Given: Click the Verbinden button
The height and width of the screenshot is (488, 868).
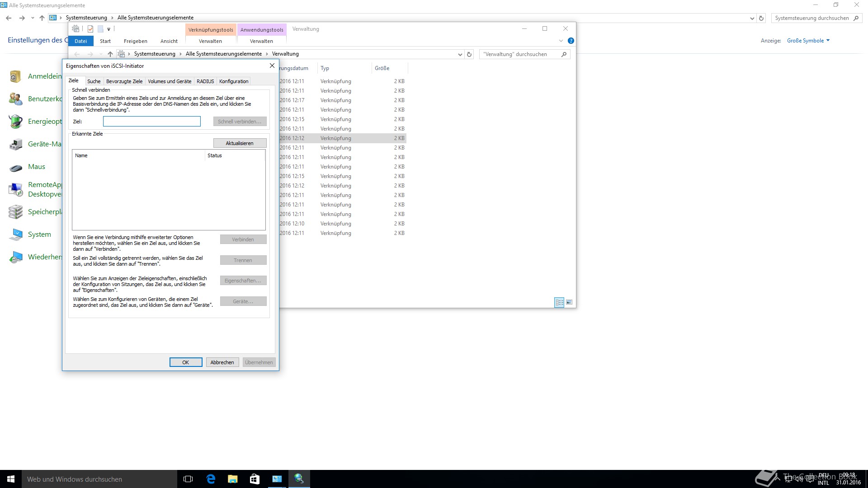Looking at the screenshot, I should click(x=243, y=239).
